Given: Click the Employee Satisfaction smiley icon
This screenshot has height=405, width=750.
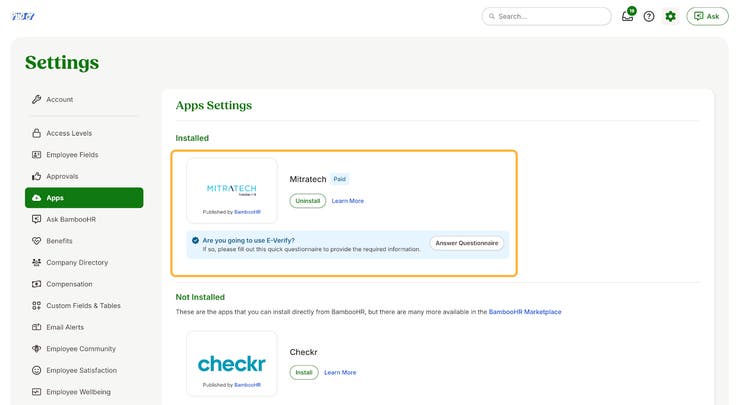Looking at the screenshot, I should (x=36, y=370).
